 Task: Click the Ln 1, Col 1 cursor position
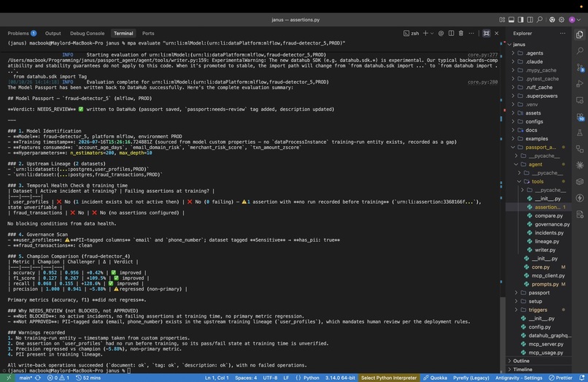point(217,378)
